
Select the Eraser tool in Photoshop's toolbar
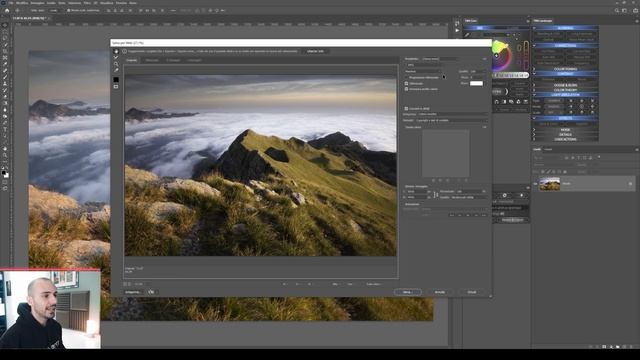(5, 97)
